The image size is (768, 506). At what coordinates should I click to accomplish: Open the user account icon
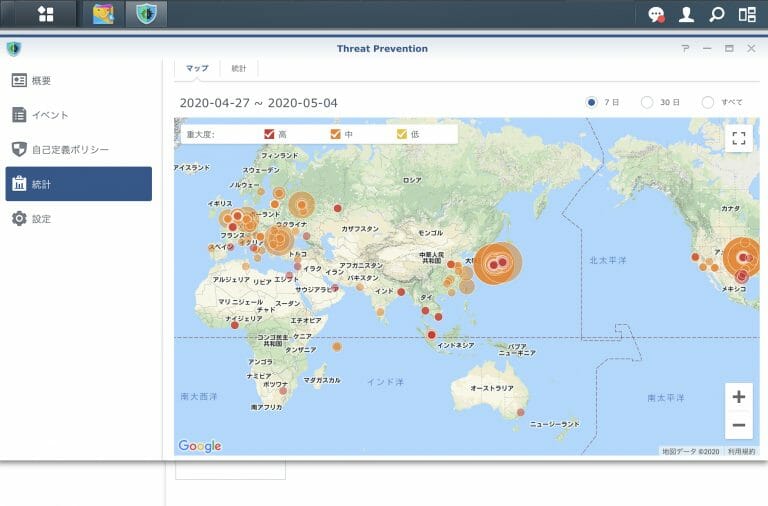(686, 14)
